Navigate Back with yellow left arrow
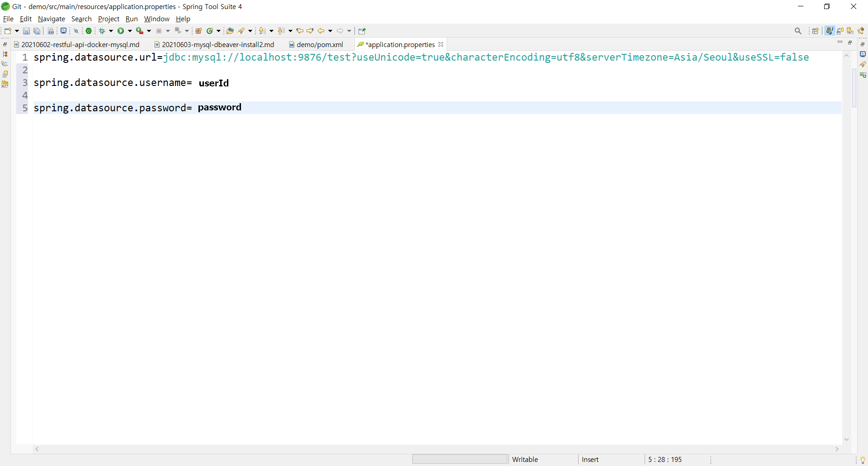The image size is (868, 466). pyautogui.click(x=321, y=31)
